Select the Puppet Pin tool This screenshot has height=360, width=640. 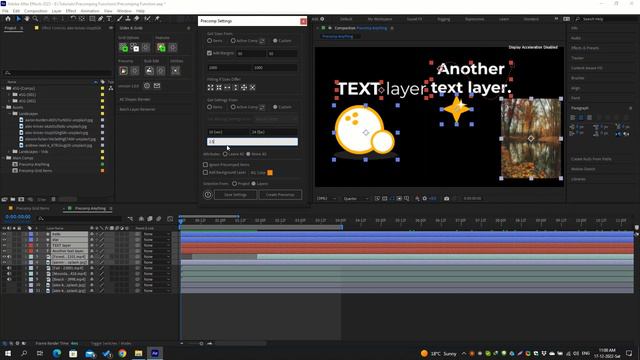point(157,19)
